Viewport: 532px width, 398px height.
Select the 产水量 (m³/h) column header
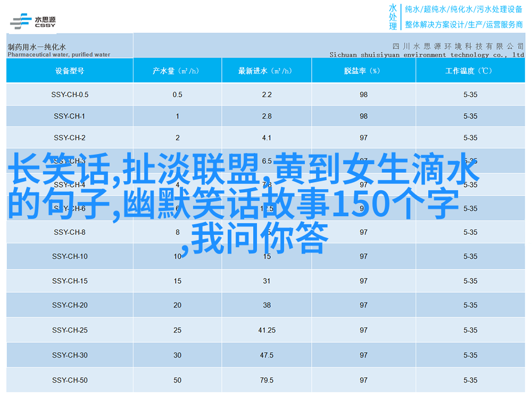point(177,71)
